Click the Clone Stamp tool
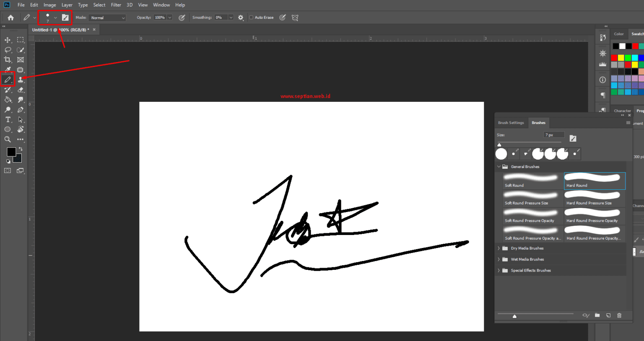644x341 pixels. 21,80
